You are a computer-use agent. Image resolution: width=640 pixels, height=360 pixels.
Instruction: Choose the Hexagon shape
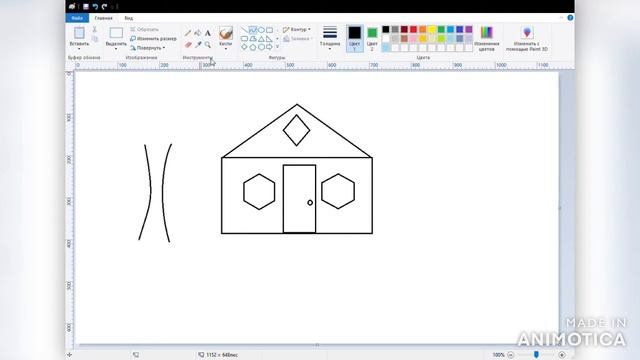(261, 47)
